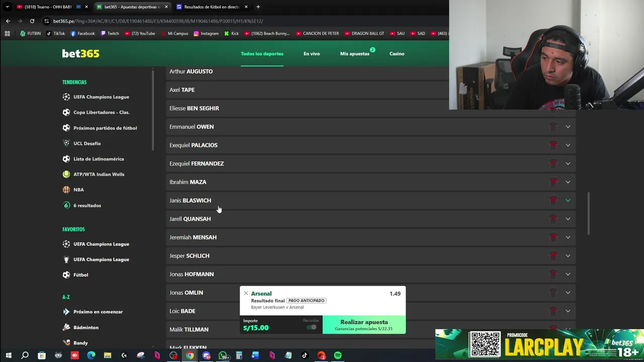
Task: Open the Windows Start menu
Action: pyautogui.click(x=8, y=355)
